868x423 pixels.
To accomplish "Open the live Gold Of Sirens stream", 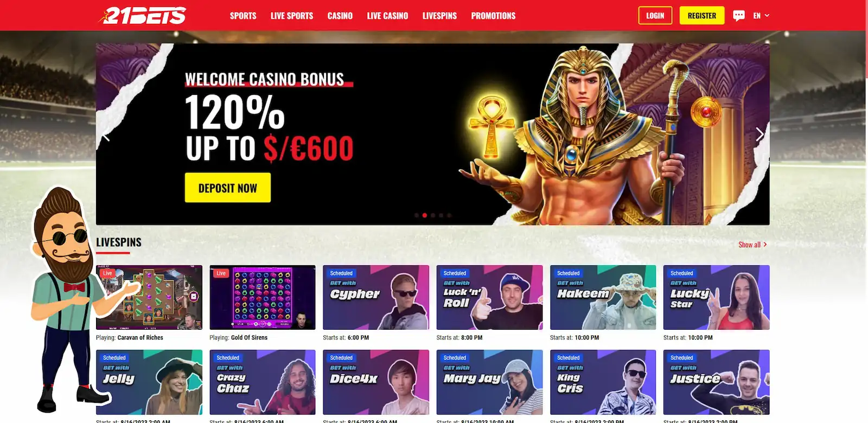I will point(263,297).
